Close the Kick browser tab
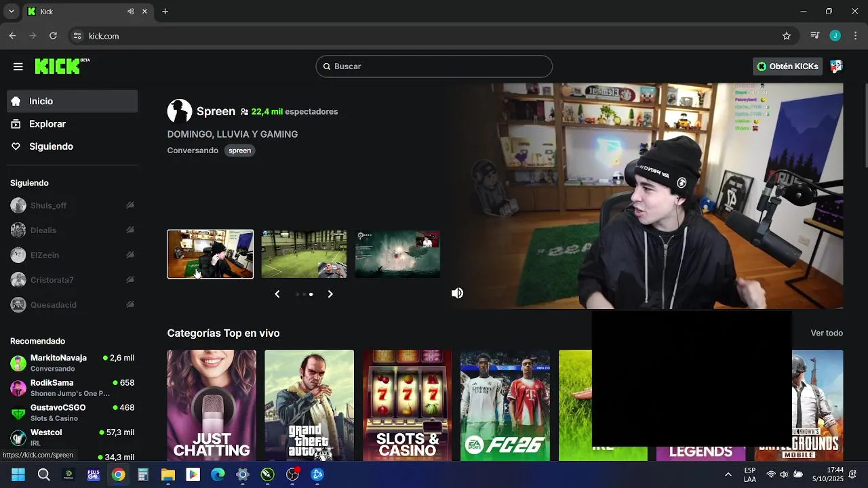This screenshot has height=488, width=868. (144, 12)
